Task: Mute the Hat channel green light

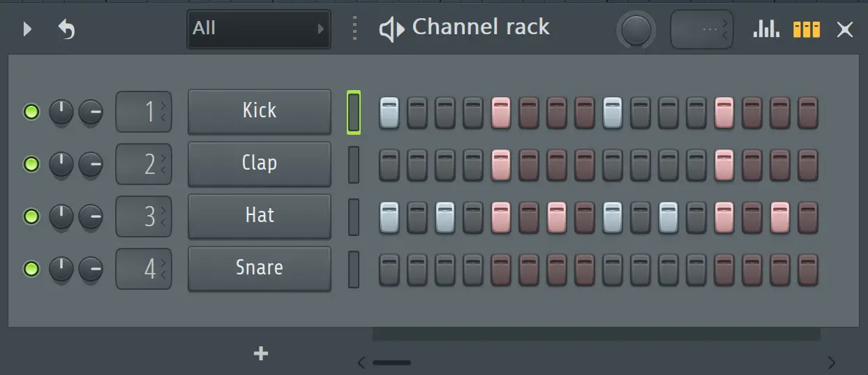Action: pos(31,216)
